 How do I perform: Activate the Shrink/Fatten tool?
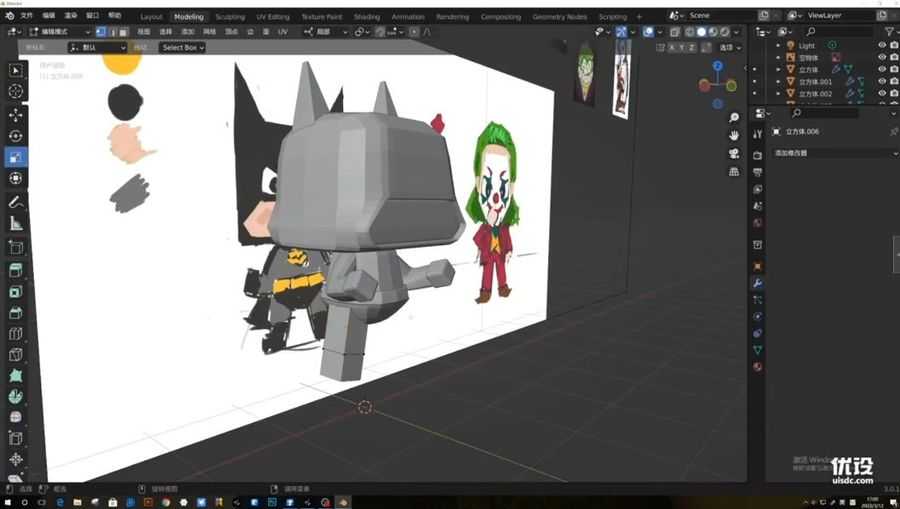15,459
